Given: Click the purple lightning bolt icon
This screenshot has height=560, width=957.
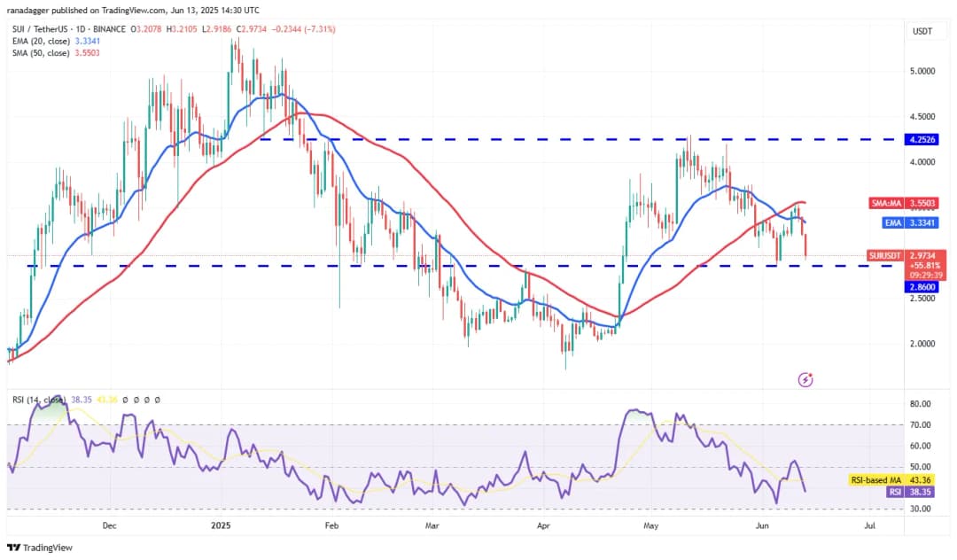Looking at the screenshot, I should pyautogui.click(x=805, y=379).
